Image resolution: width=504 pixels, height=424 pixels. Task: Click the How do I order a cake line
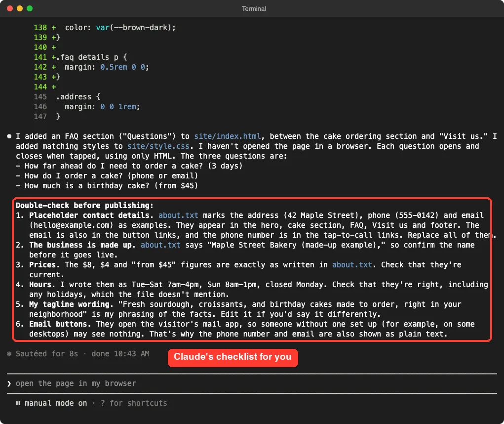tap(107, 176)
